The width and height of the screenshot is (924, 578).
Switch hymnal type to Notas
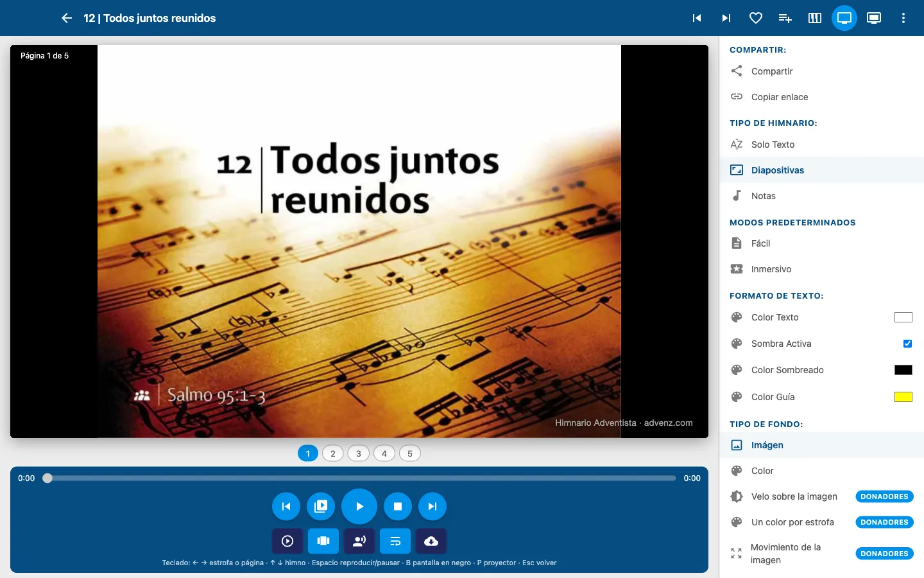pyautogui.click(x=821, y=196)
